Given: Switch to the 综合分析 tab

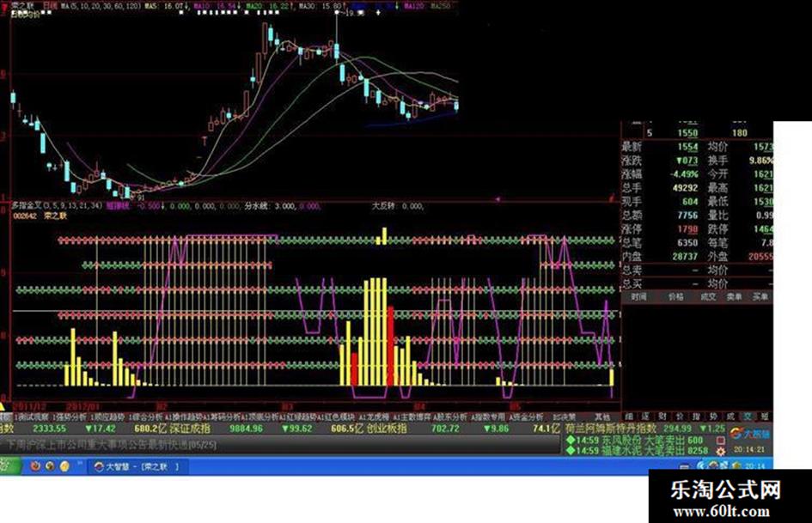Looking at the screenshot, I should tap(145, 417).
